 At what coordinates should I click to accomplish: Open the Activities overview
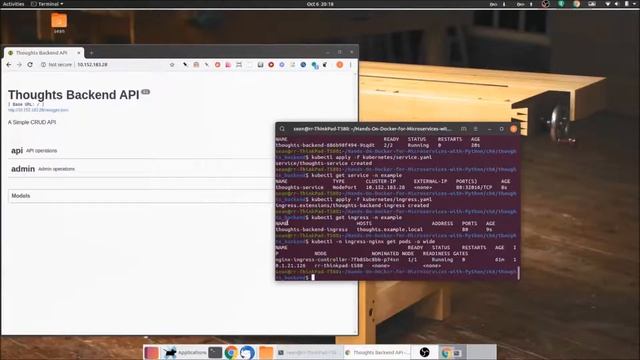point(13,4)
